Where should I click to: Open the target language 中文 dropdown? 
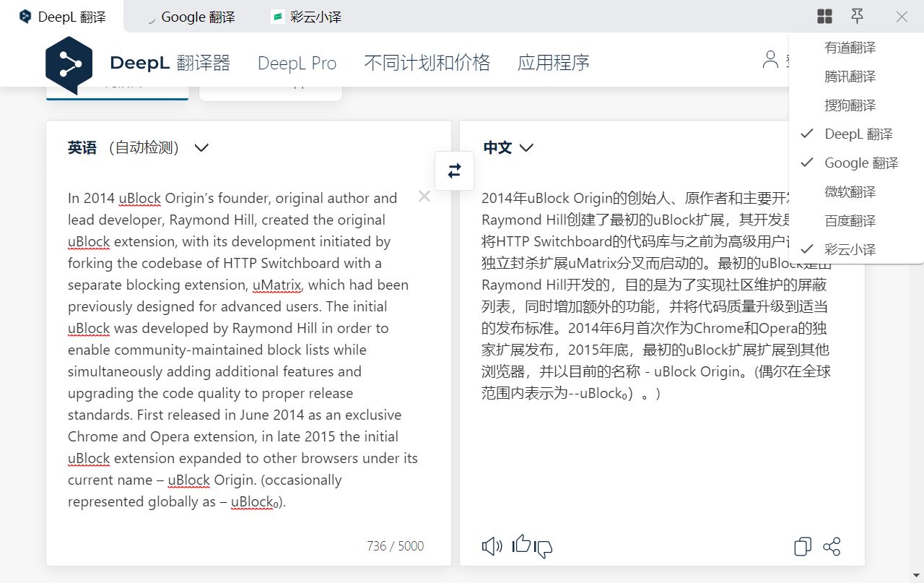coord(526,148)
